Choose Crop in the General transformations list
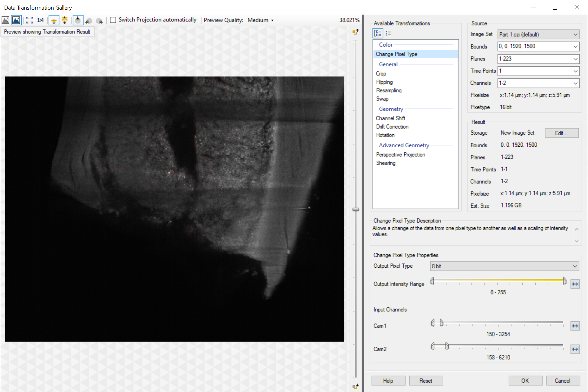The height and width of the screenshot is (392, 588). 381,74
